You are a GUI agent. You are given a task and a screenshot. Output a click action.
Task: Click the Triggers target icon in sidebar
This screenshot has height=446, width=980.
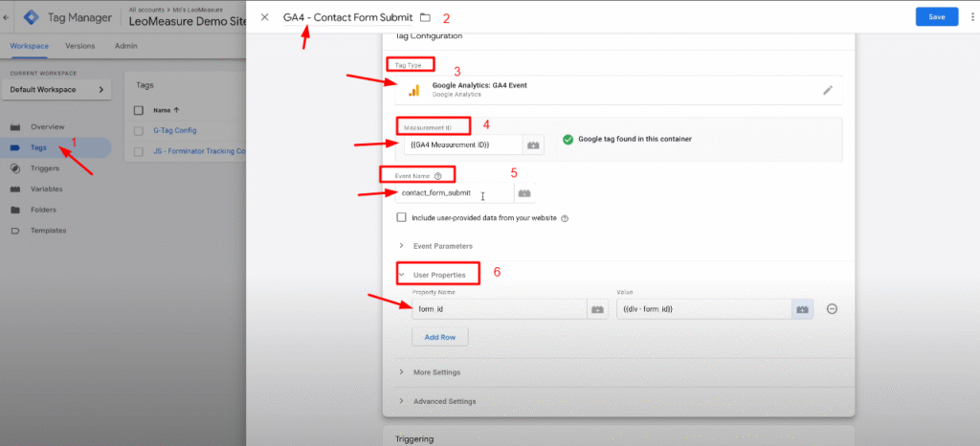click(x=15, y=168)
